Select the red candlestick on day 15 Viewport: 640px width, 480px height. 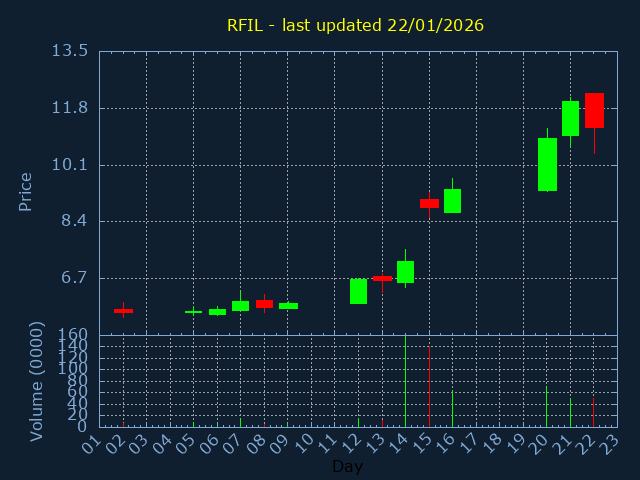point(429,203)
